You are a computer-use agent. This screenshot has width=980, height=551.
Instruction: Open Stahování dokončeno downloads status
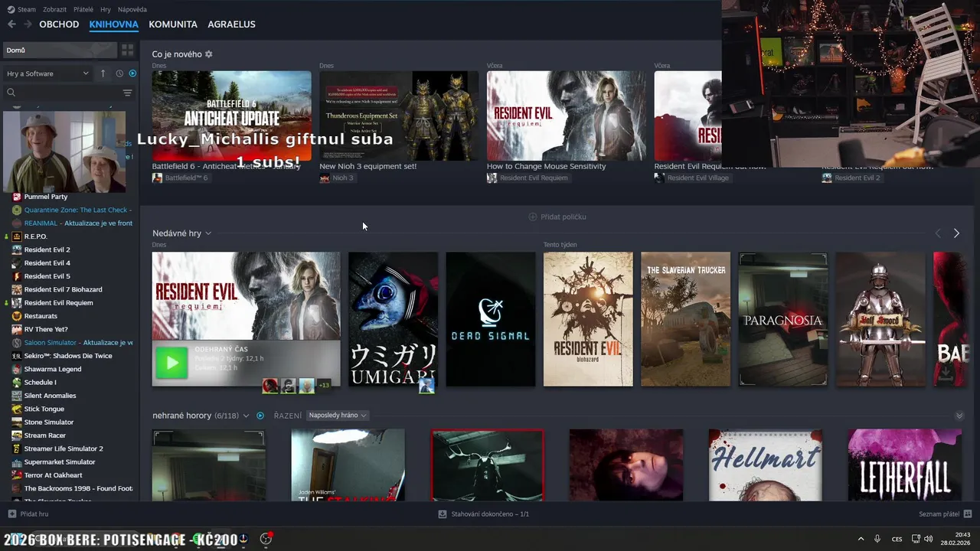pyautogui.click(x=483, y=514)
